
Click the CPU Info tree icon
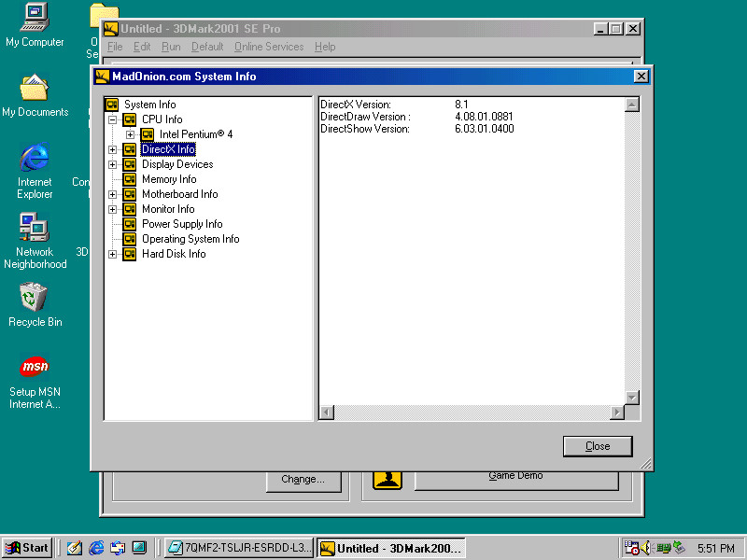(x=130, y=119)
